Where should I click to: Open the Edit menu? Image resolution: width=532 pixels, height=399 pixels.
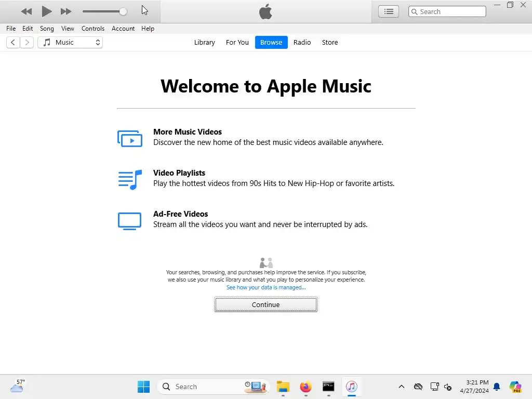click(28, 29)
